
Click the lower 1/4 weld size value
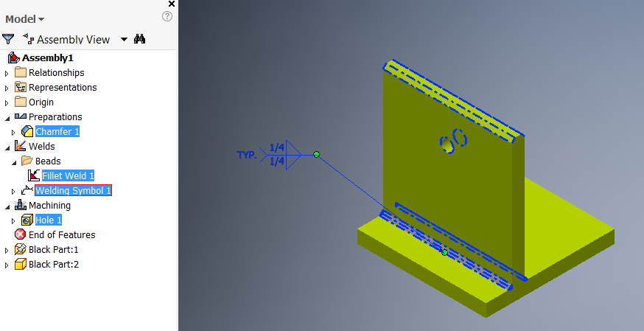pyautogui.click(x=277, y=161)
